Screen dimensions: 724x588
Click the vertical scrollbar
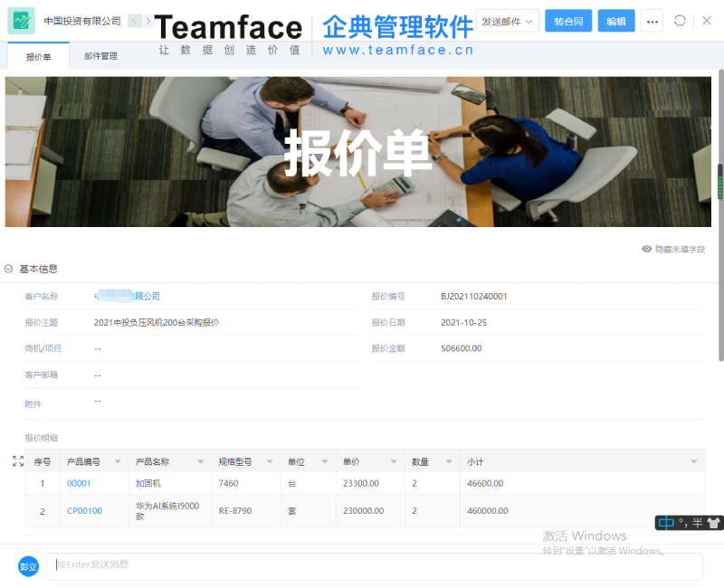point(720,214)
